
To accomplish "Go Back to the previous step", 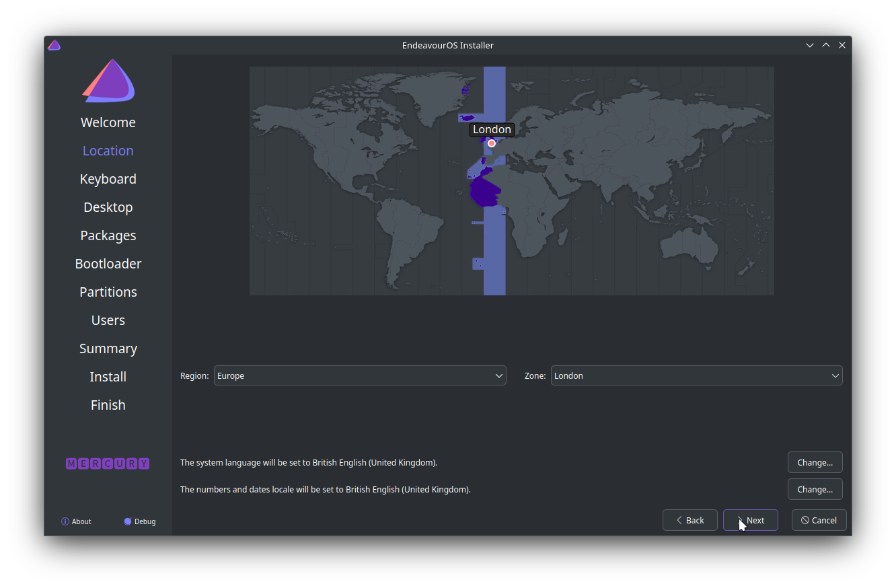I will tap(689, 520).
